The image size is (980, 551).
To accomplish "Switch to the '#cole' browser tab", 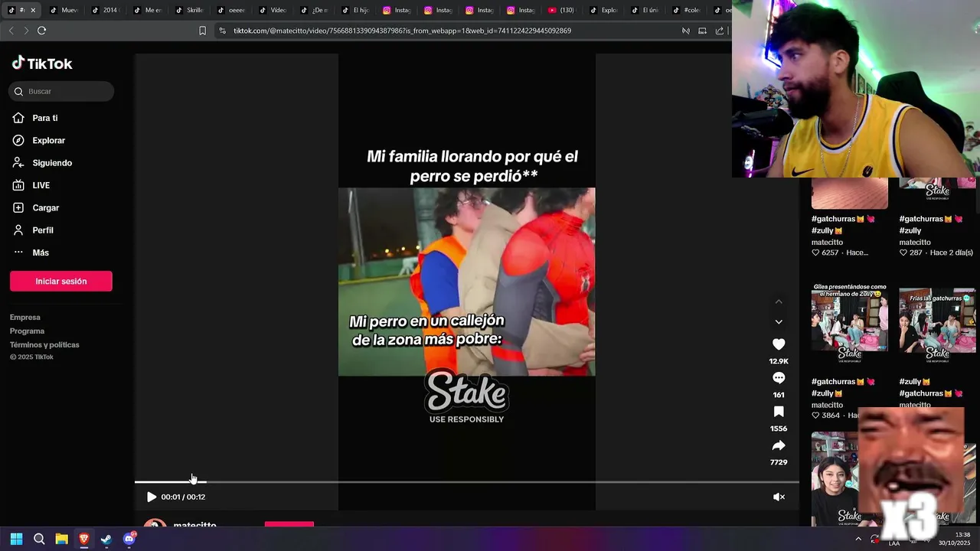I will 685,10.
